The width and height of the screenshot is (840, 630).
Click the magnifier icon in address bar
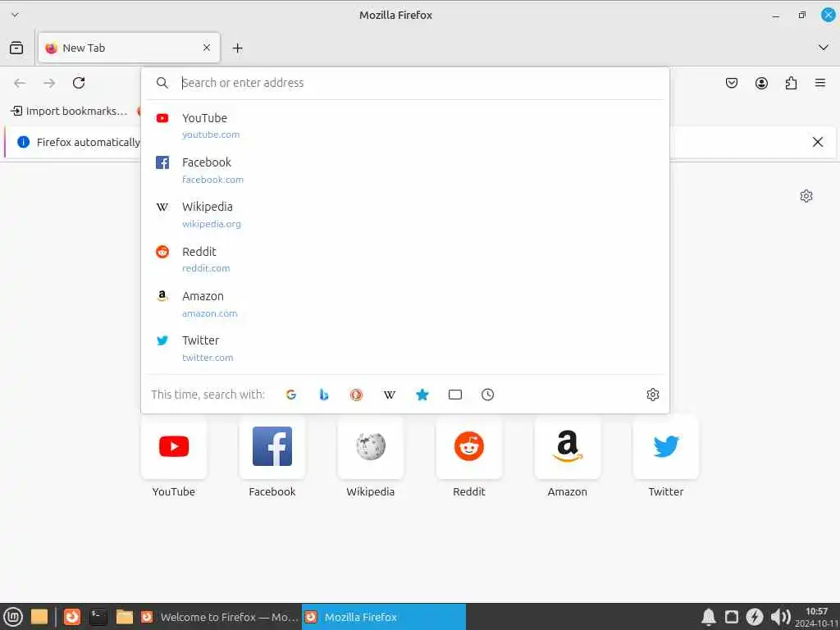(x=162, y=83)
